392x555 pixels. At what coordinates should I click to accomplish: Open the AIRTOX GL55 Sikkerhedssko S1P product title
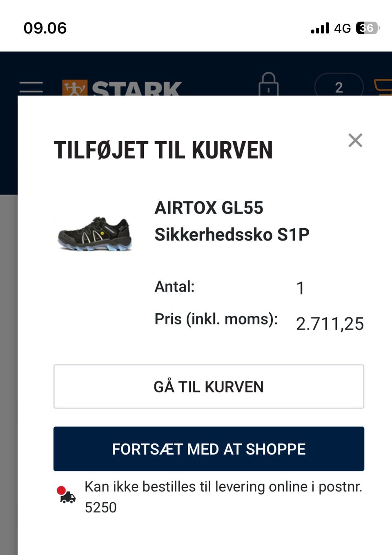point(232,221)
